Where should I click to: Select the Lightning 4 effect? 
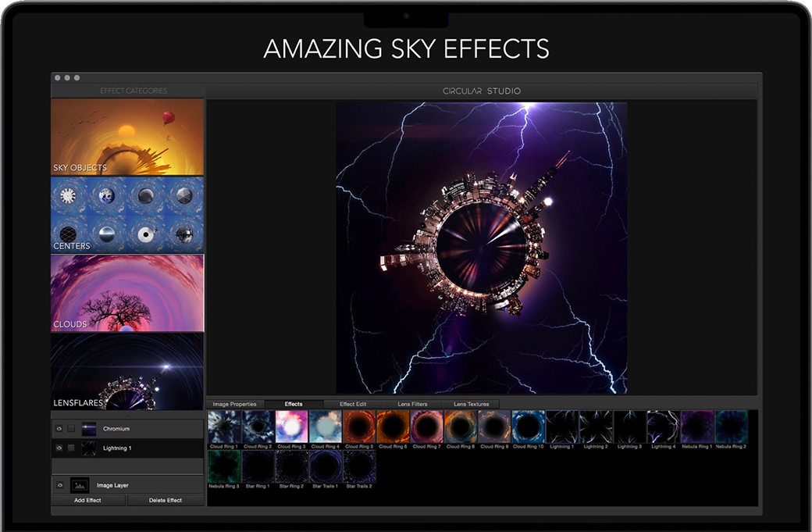tap(663, 427)
